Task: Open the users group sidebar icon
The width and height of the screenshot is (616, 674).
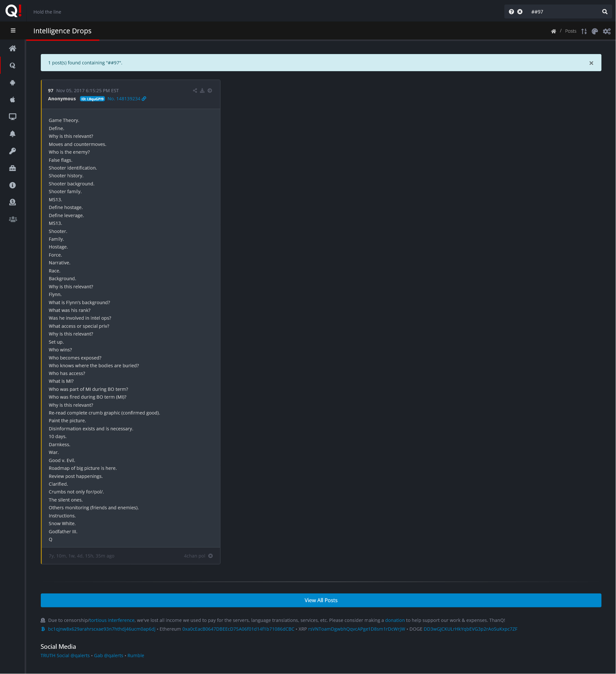Action: (13, 219)
